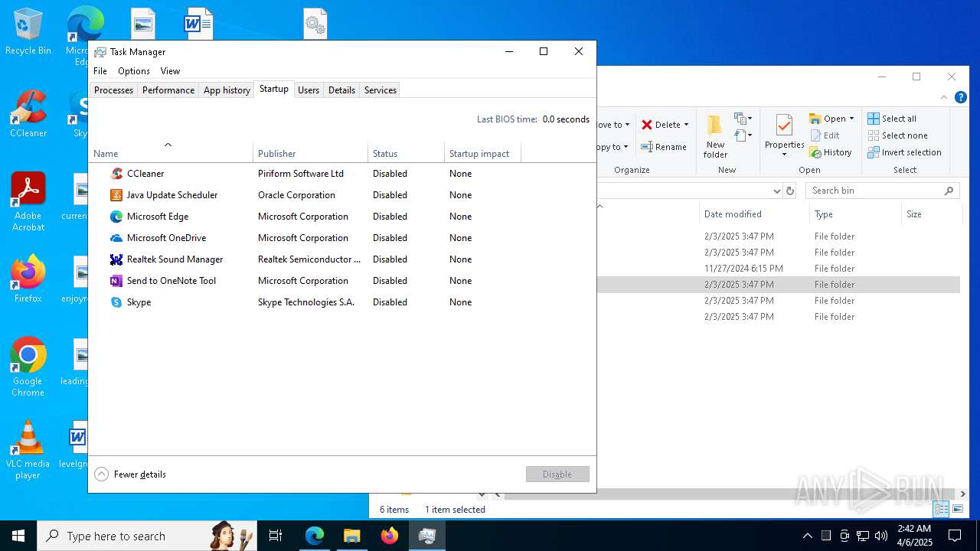Viewport: 980px width, 551px height.
Task: Open Adobe Acrobat desktop shortcut
Action: tap(28, 202)
